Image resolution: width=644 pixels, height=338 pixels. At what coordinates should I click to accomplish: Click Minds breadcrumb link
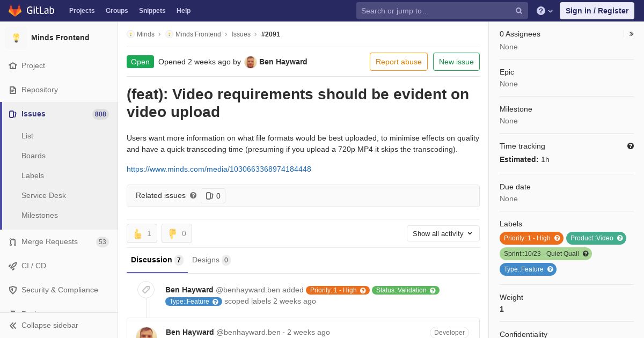pos(145,34)
